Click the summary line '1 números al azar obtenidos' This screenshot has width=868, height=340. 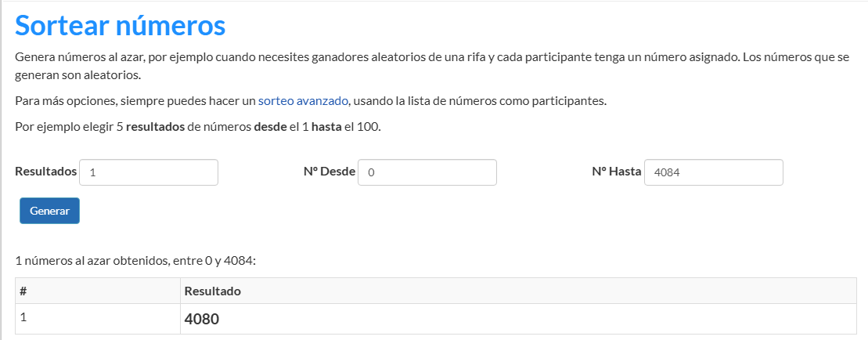click(135, 261)
